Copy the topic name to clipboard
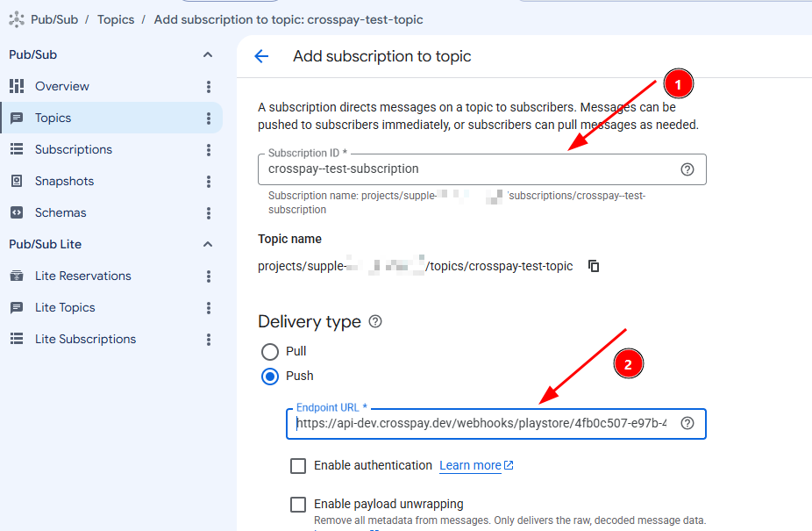812x531 pixels. click(x=594, y=266)
